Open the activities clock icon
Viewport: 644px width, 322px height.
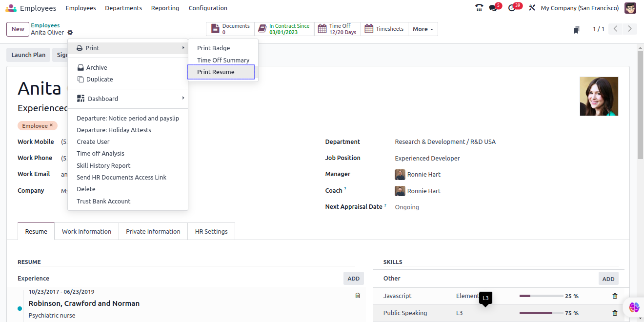click(x=512, y=8)
